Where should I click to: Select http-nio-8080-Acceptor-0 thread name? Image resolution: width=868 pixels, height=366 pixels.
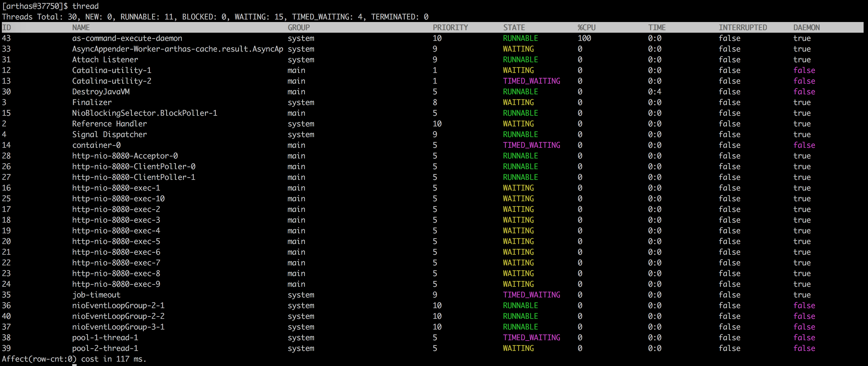pyautogui.click(x=125, y=156)
